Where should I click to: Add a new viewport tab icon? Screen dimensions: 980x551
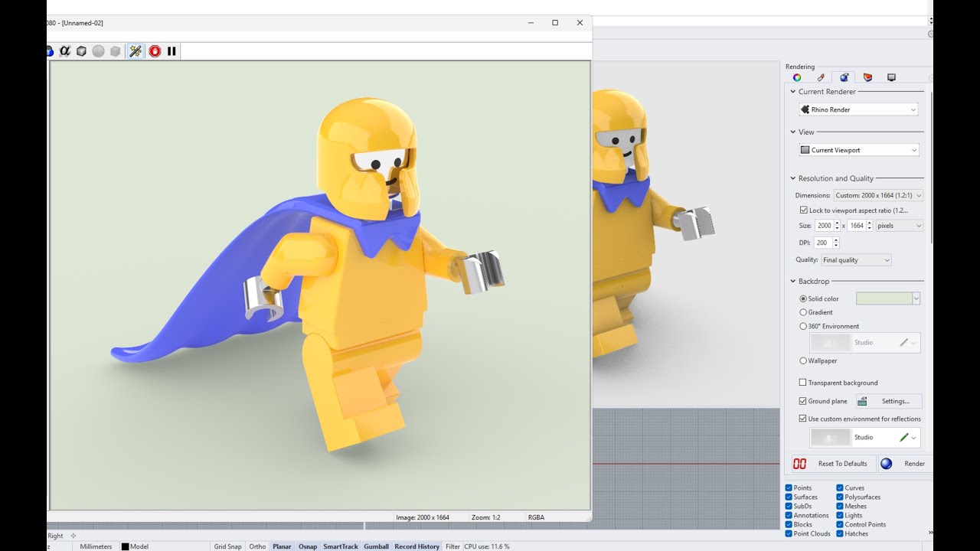click(73, 536)
